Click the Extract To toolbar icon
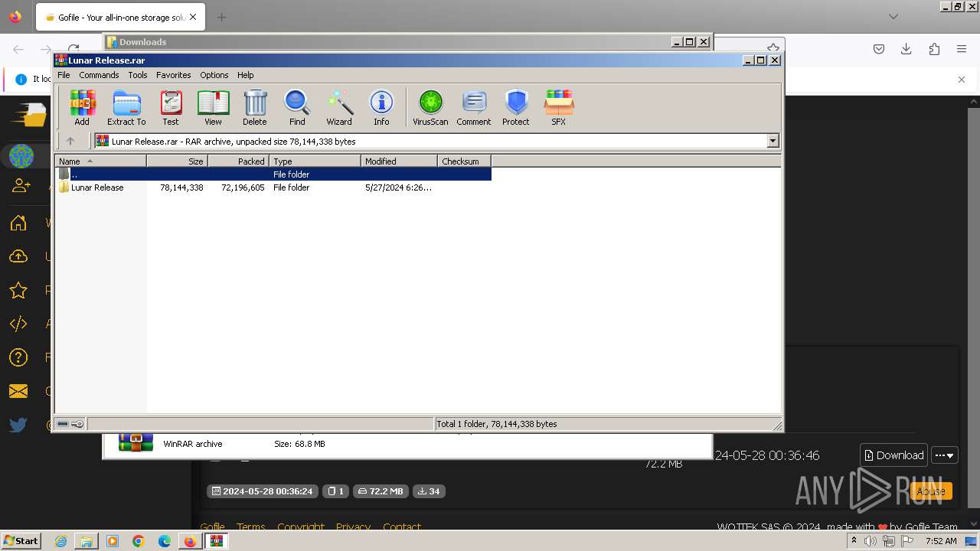This screenshot has height=551, width=980. pos(126,108)
